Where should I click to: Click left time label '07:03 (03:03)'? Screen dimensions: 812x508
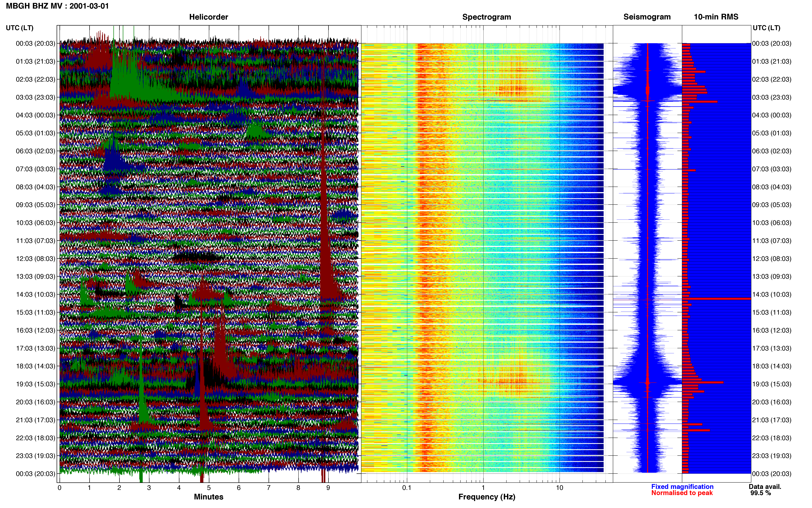(x=35, y=169)
